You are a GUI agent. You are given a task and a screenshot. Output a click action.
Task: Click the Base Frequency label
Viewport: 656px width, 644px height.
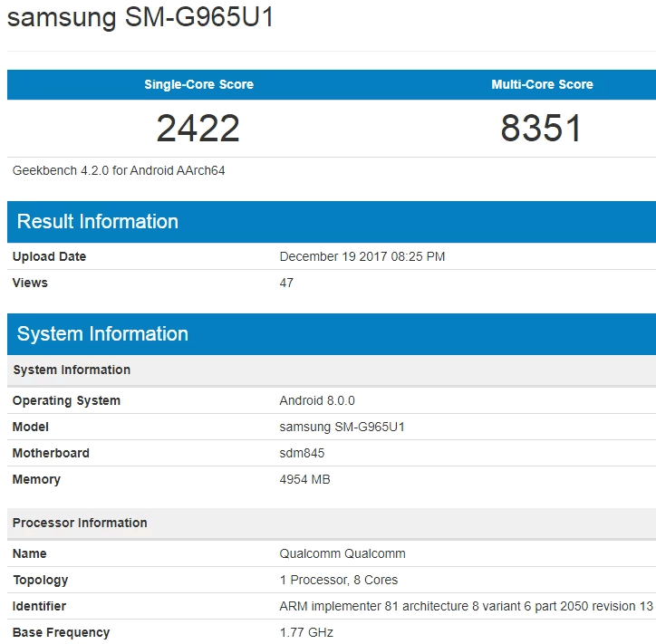tap(61, 633)
